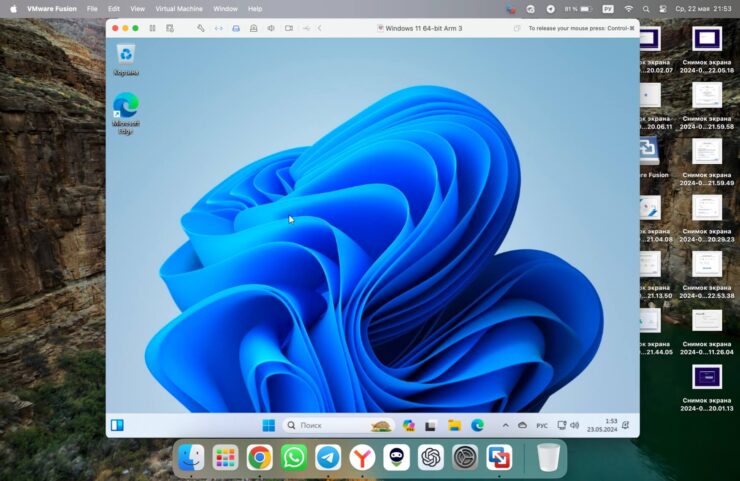Select screenshot file ending 20.01.13 on desktop
The image size is (740, 481).
tap(706, 388)
